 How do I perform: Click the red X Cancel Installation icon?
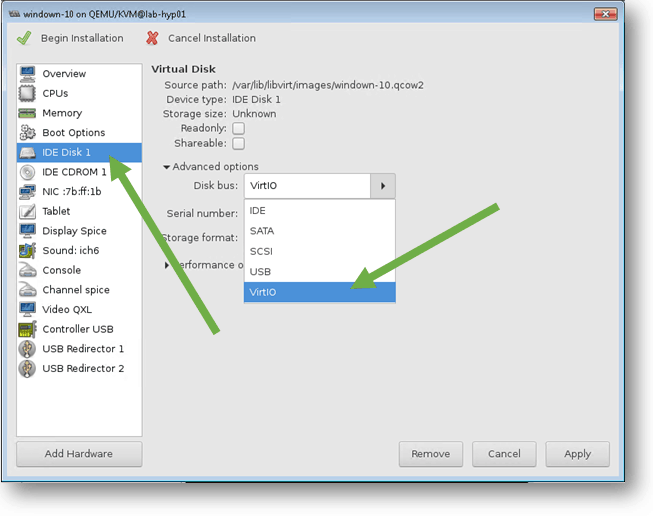[x=152, y=38]
